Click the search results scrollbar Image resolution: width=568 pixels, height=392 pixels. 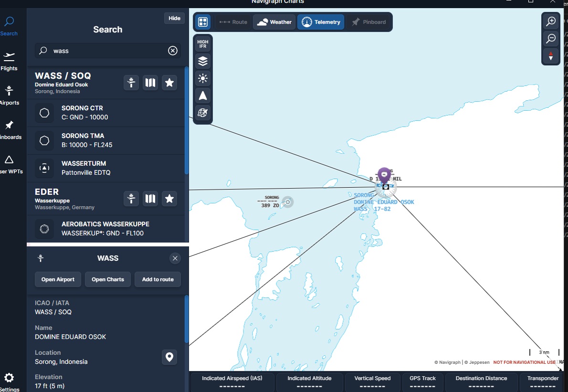click(x=187, y=120)
